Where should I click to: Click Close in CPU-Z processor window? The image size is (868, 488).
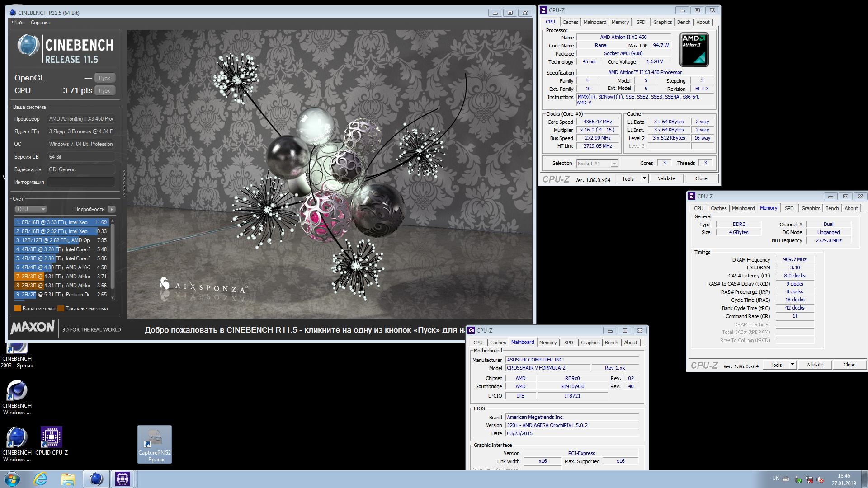[701, 178]
